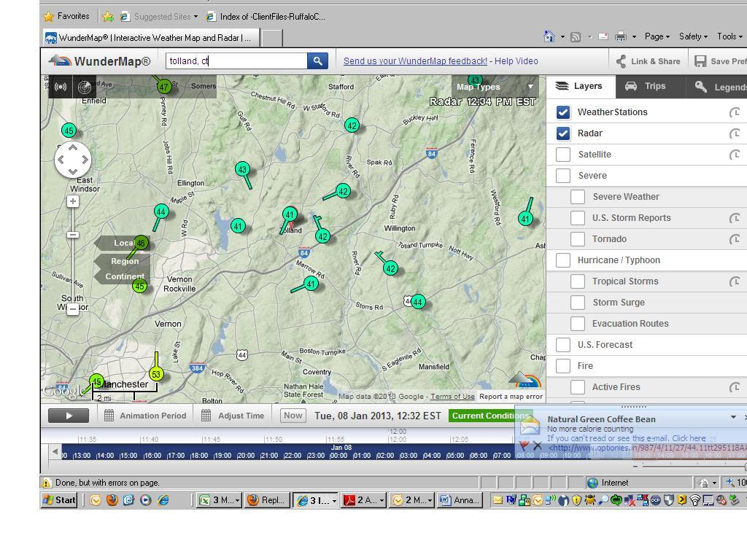Open the WunderMap feedback link
This screenshot has height=560, width=747.
[415, 61]
